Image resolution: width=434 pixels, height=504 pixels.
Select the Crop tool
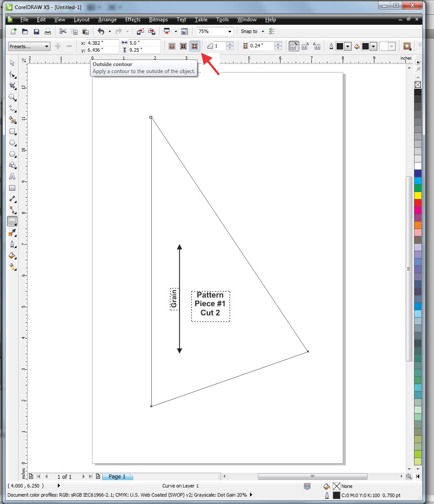pyautogui.click(x=12, y=86)
